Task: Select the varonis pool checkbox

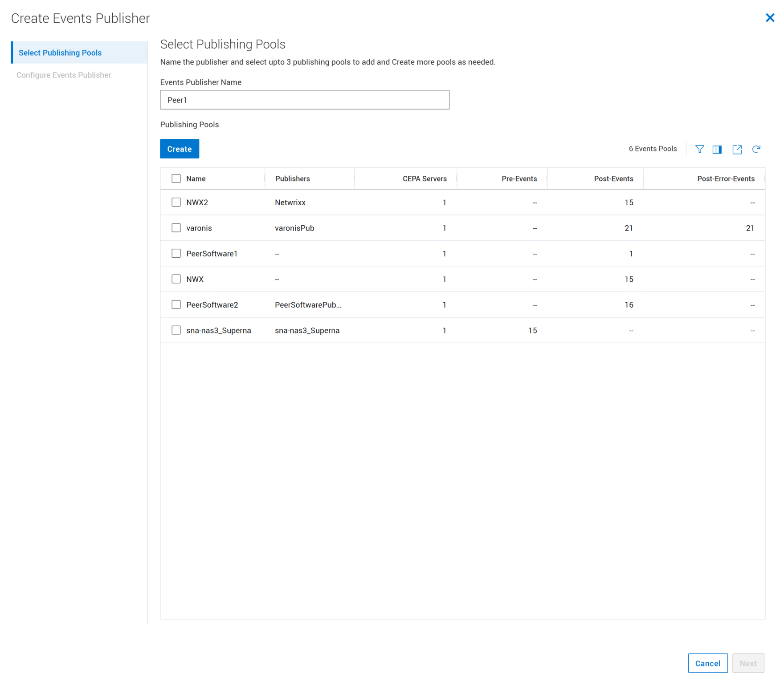Action: [x=176, y=228]
